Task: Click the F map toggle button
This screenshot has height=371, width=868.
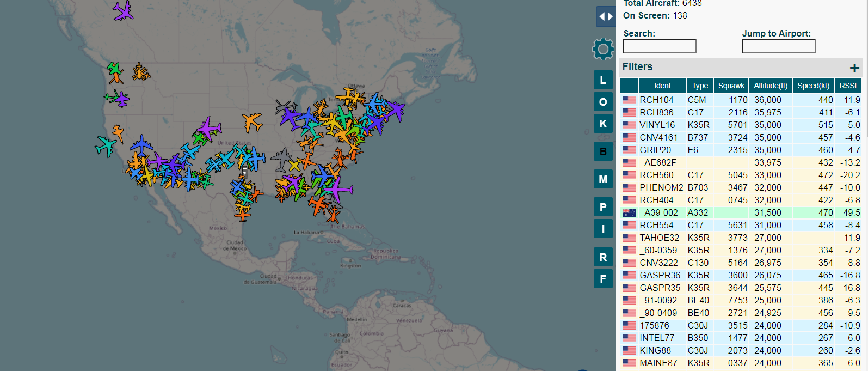Action: (603, 279)
